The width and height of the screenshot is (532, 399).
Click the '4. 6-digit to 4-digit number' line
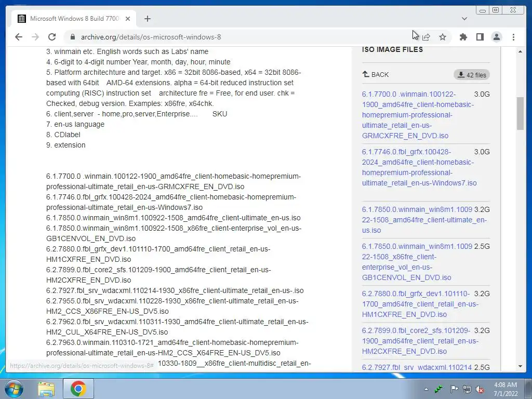pyautogui.click(x=138, y=62)
